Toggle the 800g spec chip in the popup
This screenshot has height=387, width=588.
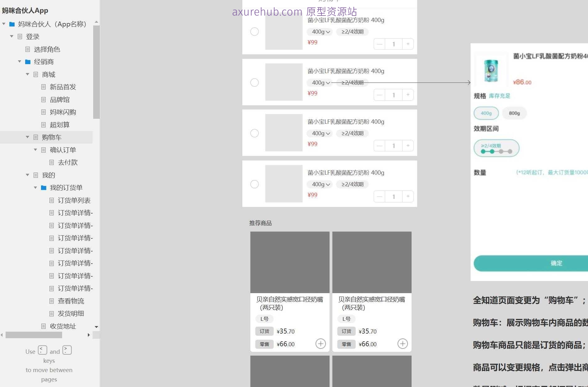click(514, 113)
